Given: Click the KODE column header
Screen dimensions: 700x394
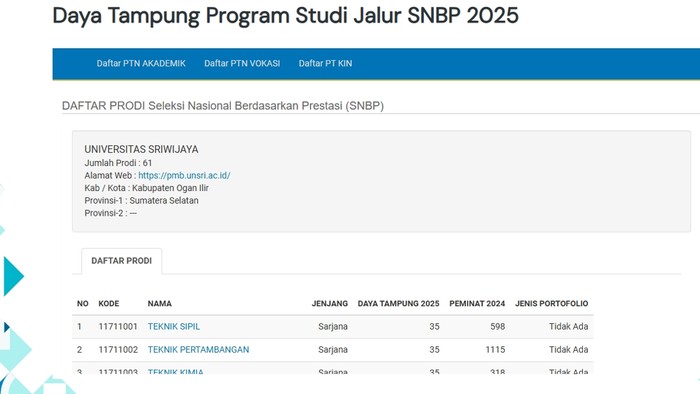Looking at the screenshot, I should [x=108, y=304].
